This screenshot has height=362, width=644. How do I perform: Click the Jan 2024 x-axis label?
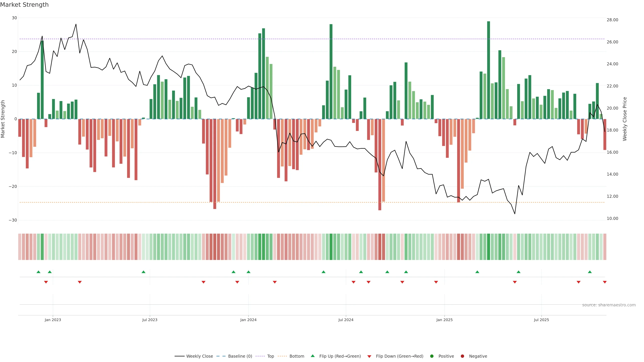click(x=248, y=320)
